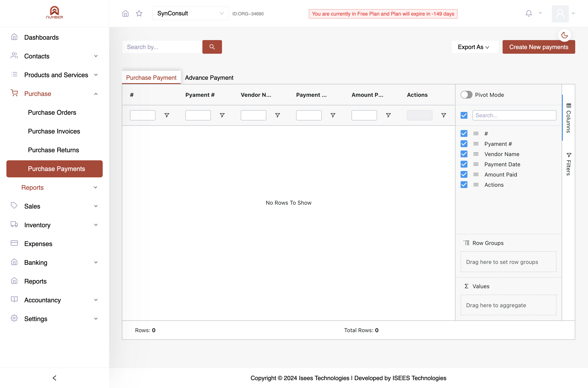
Task: Expand the Contacts menu
Action: [54, 56]
